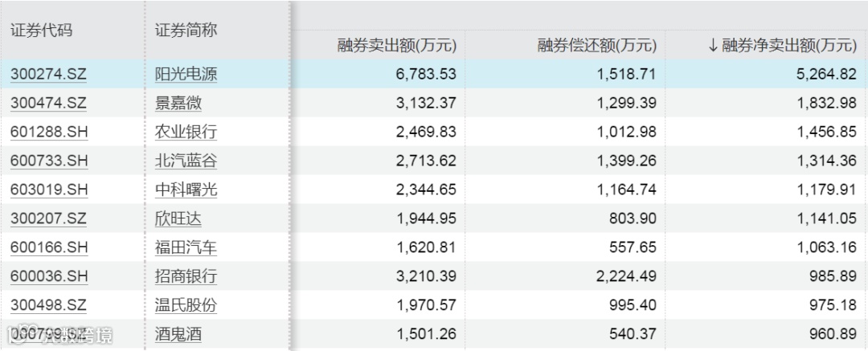This screenshot has width=868, height=351.
Task: Select cell with value 960.89
Action: click(x=833, y=334)
